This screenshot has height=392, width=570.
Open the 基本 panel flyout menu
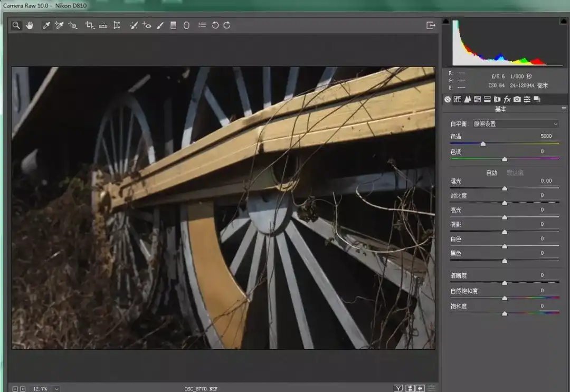click(564, 109)
